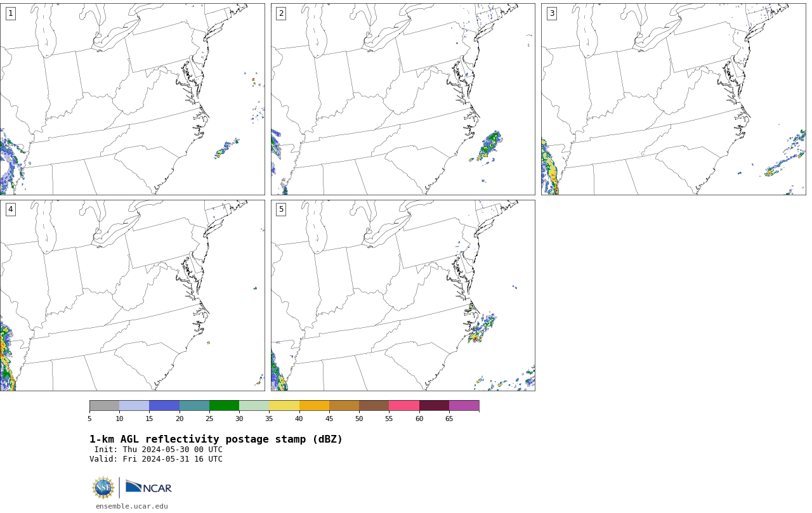
Task: Click the ensemble.ucar.edu text
Action: (132, 506)
